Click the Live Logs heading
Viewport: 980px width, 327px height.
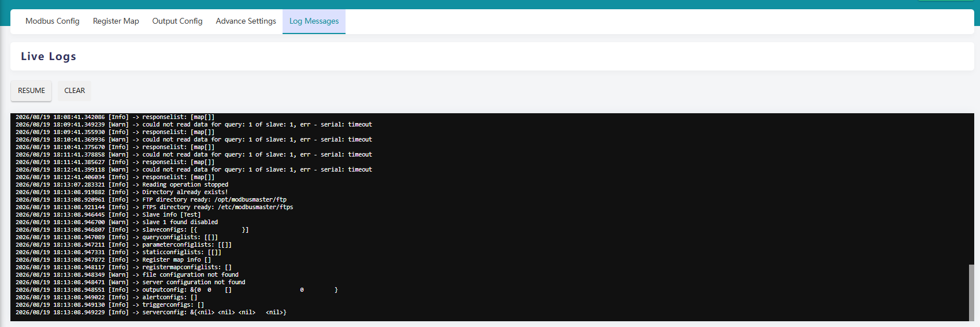(49, 57)
